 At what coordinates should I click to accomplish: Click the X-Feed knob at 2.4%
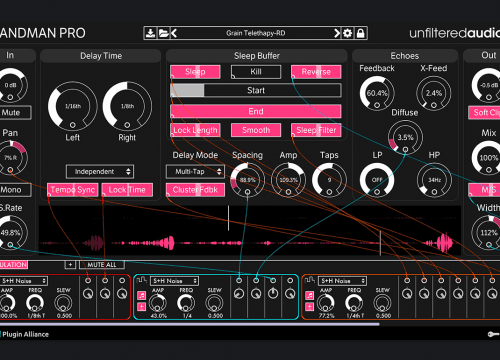tap(434, 93)
